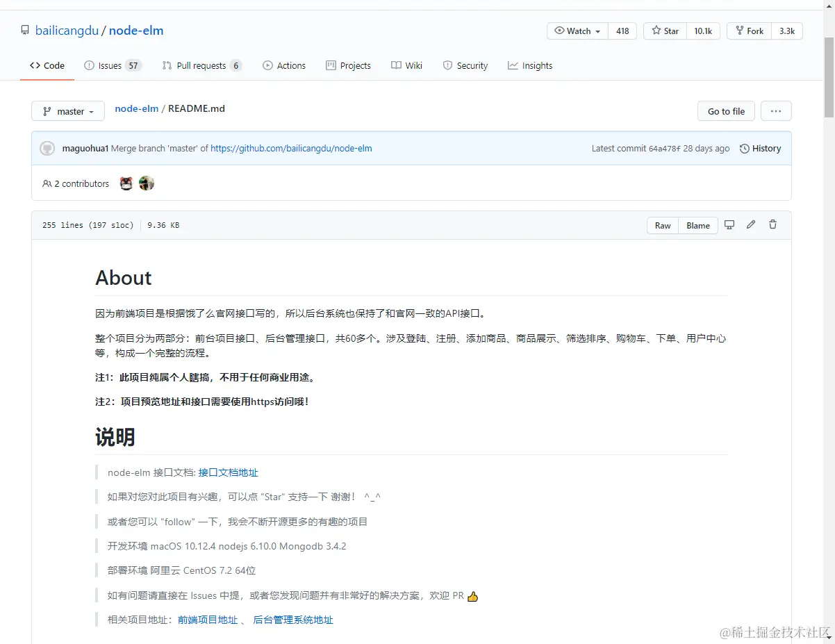Screen dimensions: 835x644
Task: Click the desktop display icon in file toolbar
Action: coord(729,224)
